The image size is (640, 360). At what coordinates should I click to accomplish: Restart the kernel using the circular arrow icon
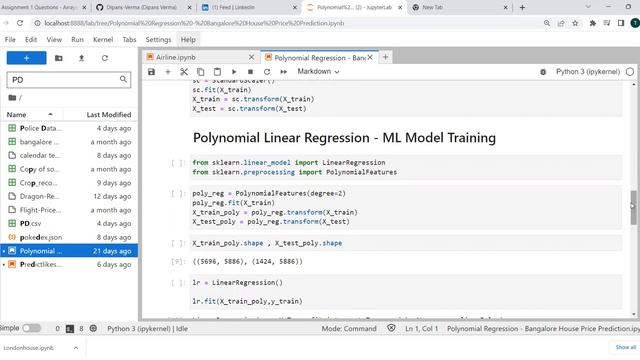coord(267,72)
